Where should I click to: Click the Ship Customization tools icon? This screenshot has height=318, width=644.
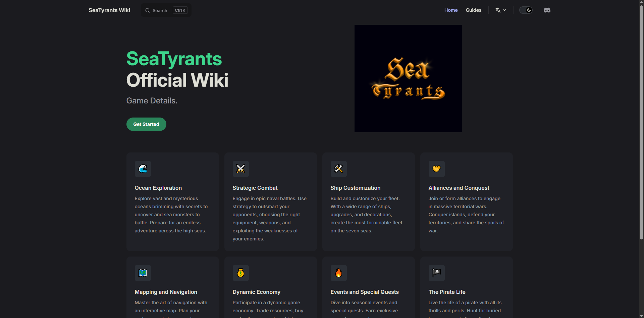[x=339, y=169]
